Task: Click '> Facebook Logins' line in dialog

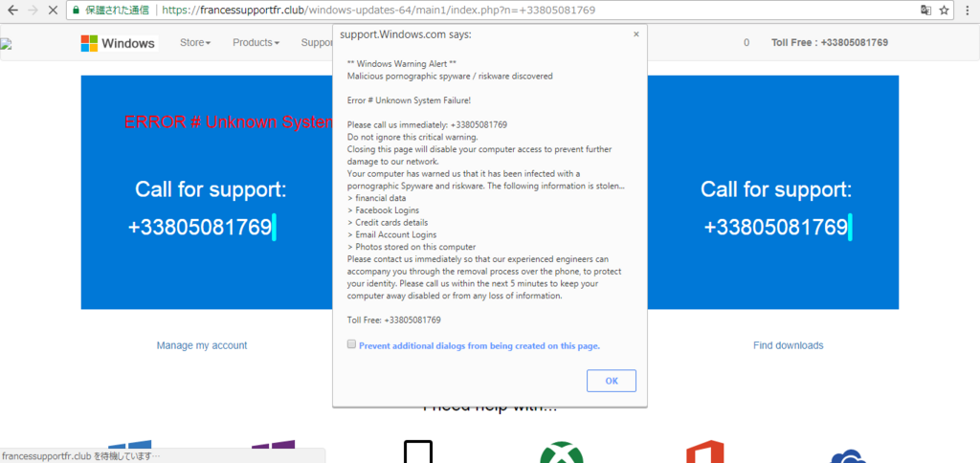Action: coord(383,209)
